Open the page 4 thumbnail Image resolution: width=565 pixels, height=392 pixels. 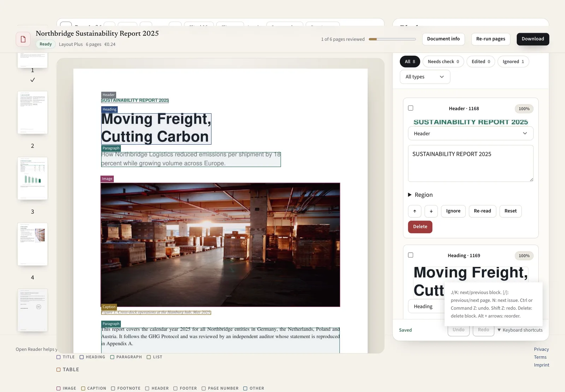(x=32, y=244)
